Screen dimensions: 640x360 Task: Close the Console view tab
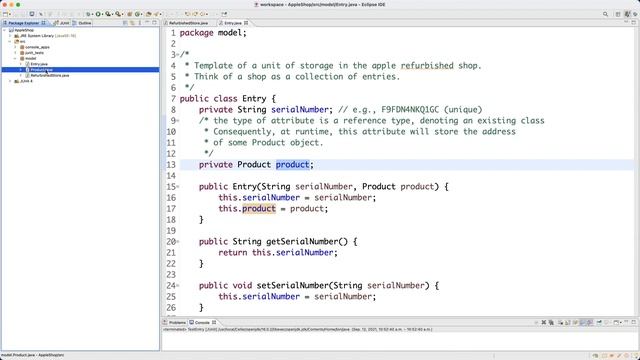(x=214, y=322)
